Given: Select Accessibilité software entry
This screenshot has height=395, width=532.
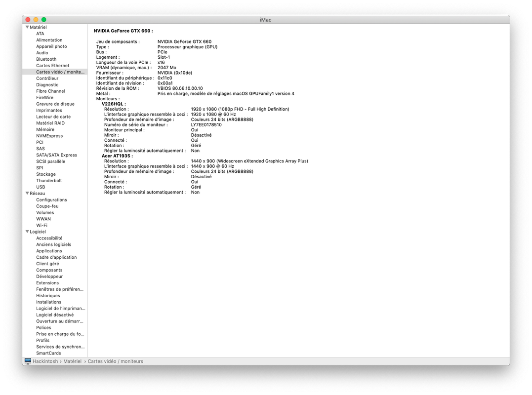Looking at the screenshot, I should coord(49,238).
